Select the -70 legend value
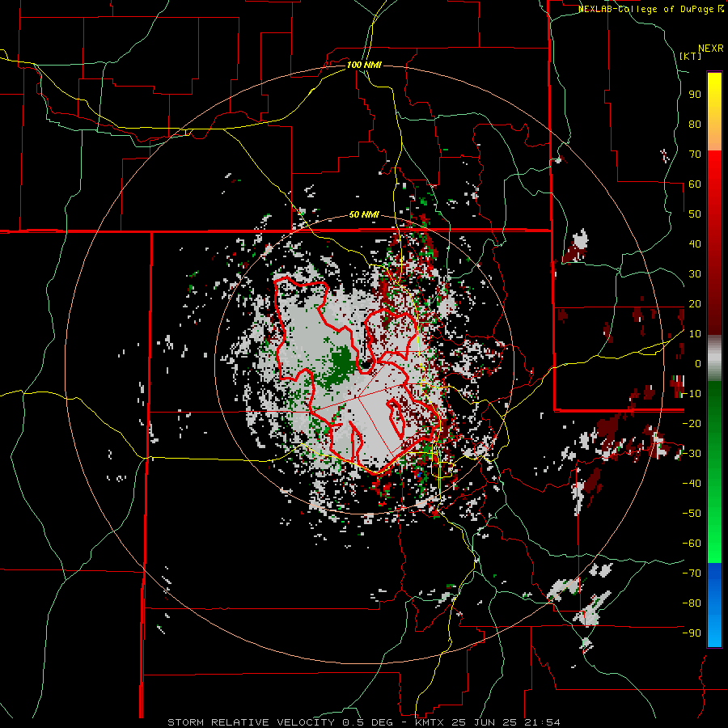The image size is (728, 728). 692,574
